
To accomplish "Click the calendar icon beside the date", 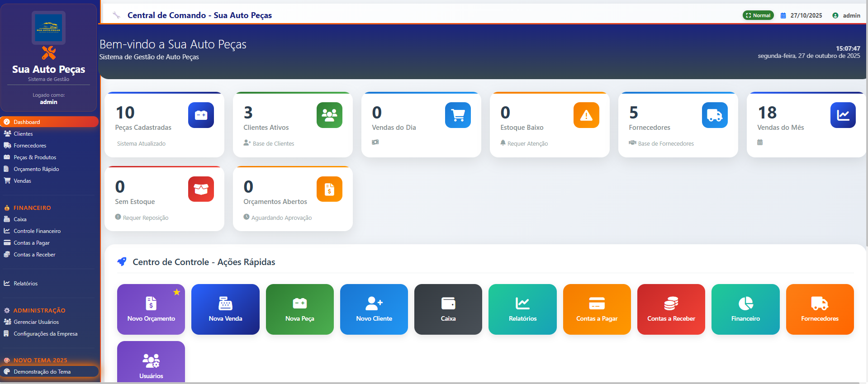I will [x=783, y=15].
